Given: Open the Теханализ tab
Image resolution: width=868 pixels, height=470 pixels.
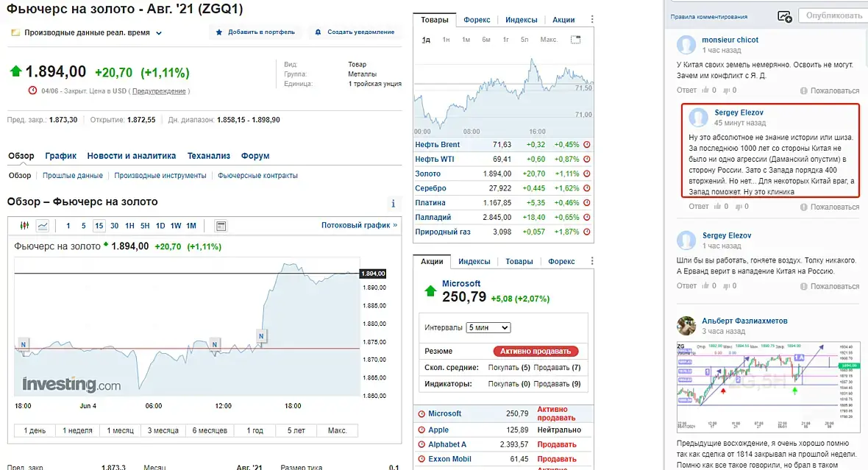Looking at the screenshot, I should coord(208,156).
